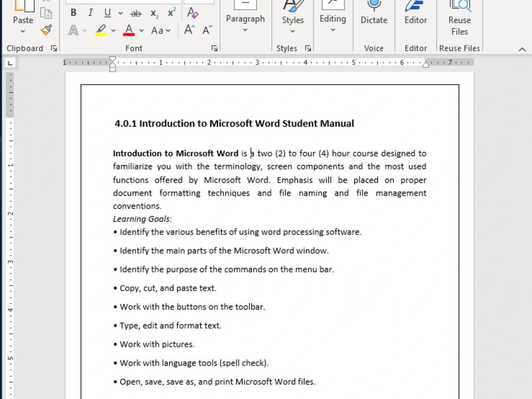Open Text Effects and Typography
The width and height of the screenshot is (532, 399).
coord(73,30)
